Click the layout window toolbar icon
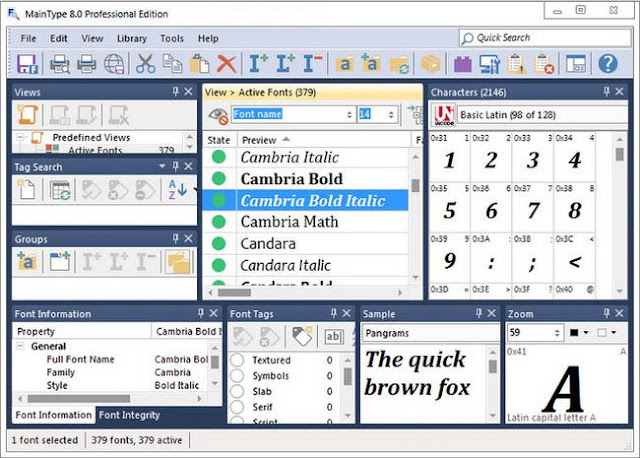Image resolution: width=640 pixels, height=458 pixels. [x=576, y=64]
